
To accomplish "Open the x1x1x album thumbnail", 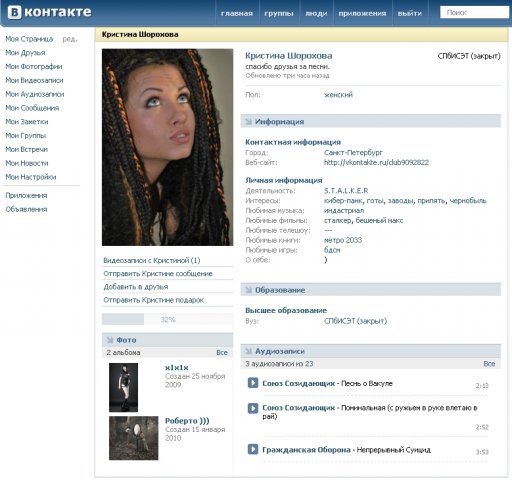I will pyautogui.click(x=123, y=387).
